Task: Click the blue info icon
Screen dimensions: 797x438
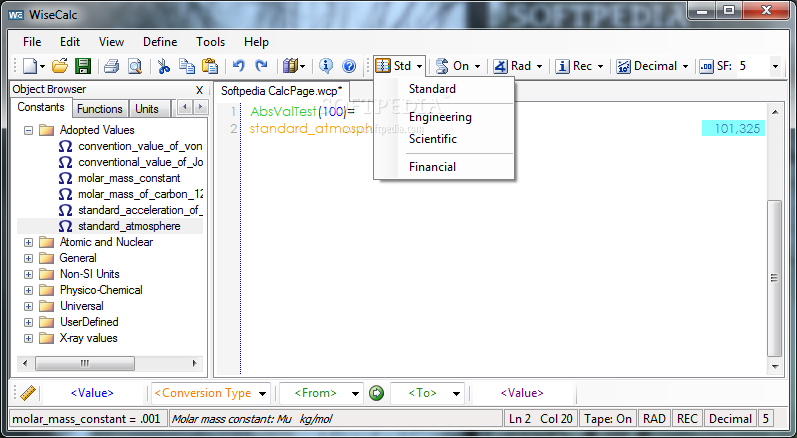Action: (326, 66)
